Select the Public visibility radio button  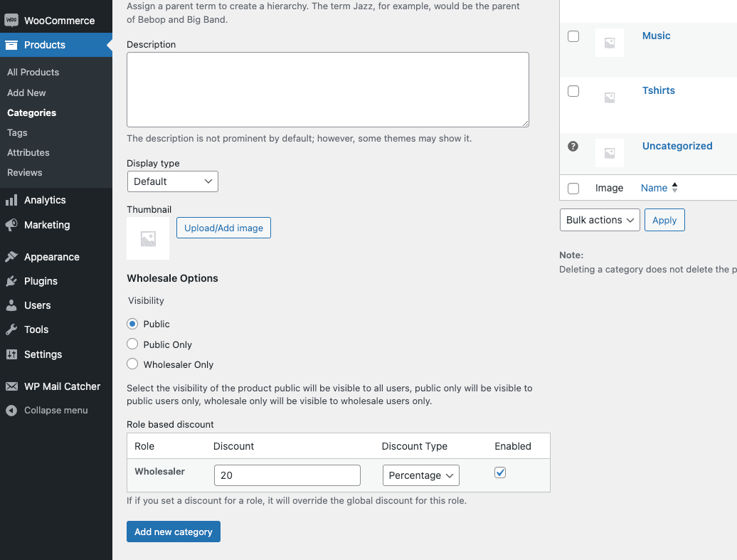click(x=132, y=324)
